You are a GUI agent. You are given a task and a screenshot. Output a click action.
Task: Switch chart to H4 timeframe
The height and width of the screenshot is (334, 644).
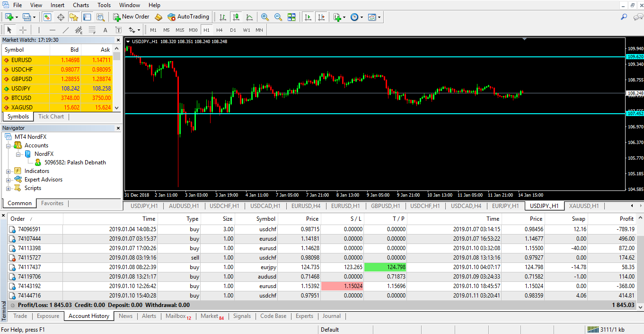219,29
